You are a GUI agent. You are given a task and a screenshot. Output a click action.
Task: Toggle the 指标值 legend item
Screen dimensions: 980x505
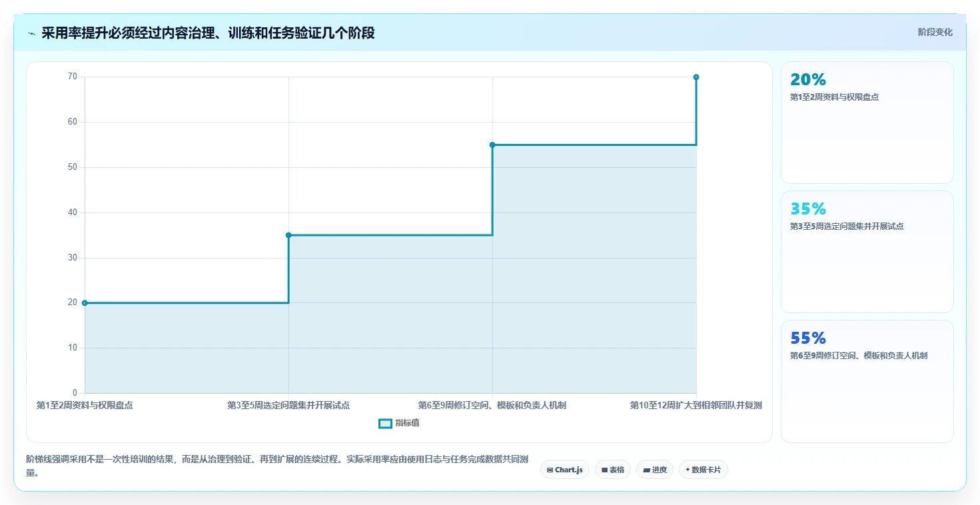(398, 423)
